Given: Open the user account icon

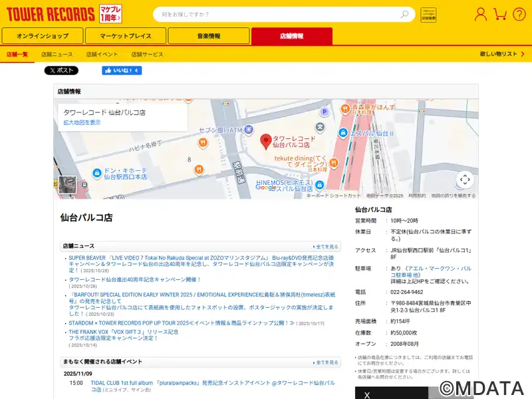Looking at the screenshot, I should point(480,14).
